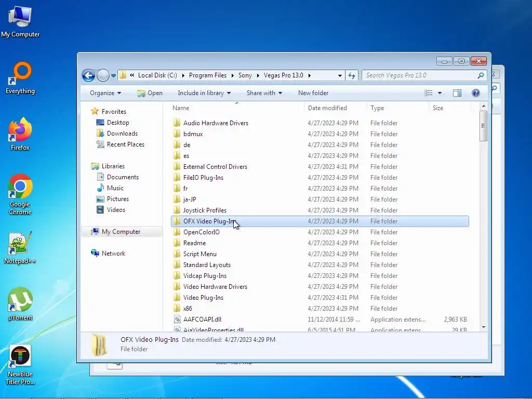
Task: Open the Share with dropdown
Action: pyautogui.click(x=264, y=93)
